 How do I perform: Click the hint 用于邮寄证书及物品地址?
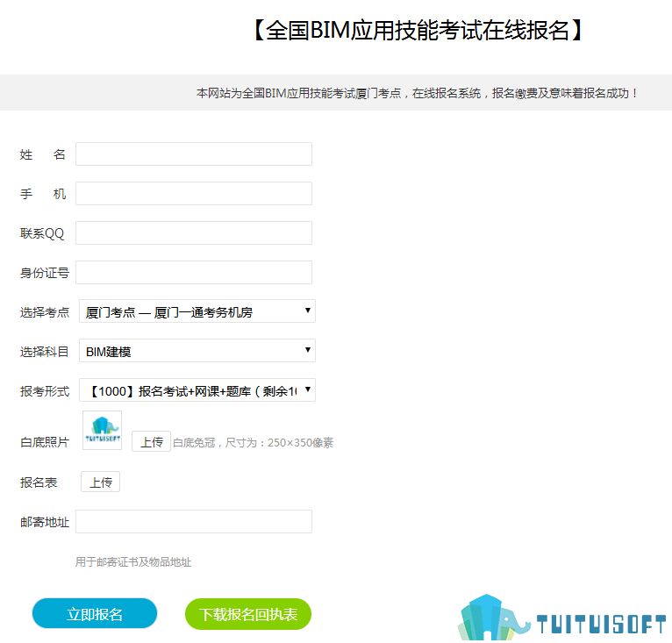click(x=133, y=562)
